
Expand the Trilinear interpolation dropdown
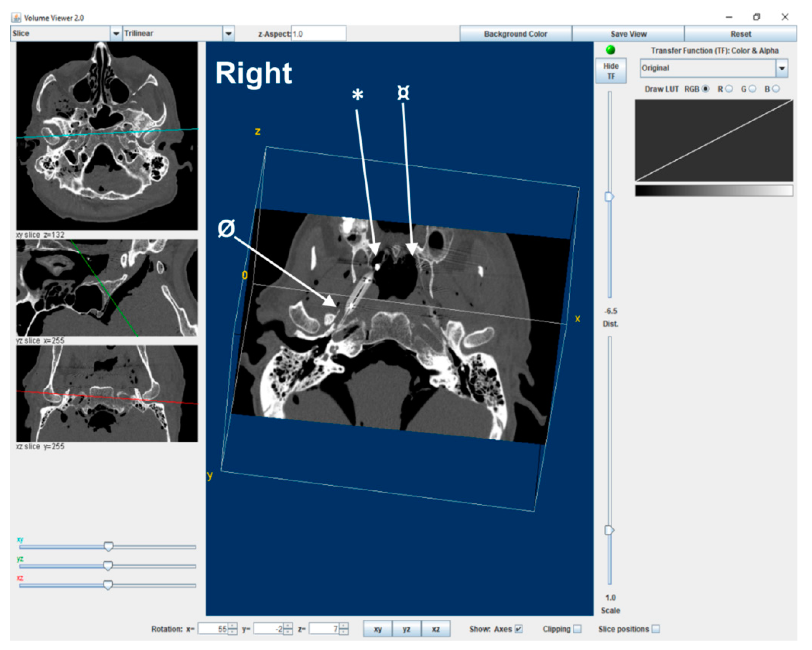(x=228, y=33)
